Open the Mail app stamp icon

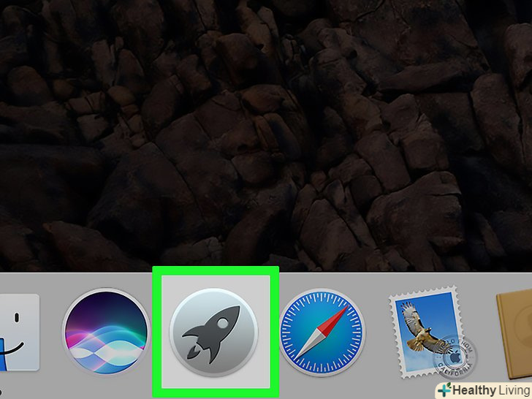tap(433, 332)
